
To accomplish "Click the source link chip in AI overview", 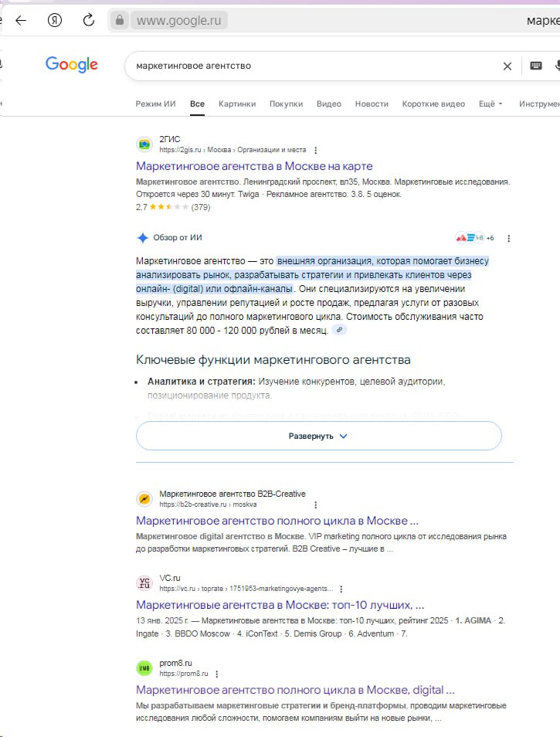I will (x=339, y=330).
